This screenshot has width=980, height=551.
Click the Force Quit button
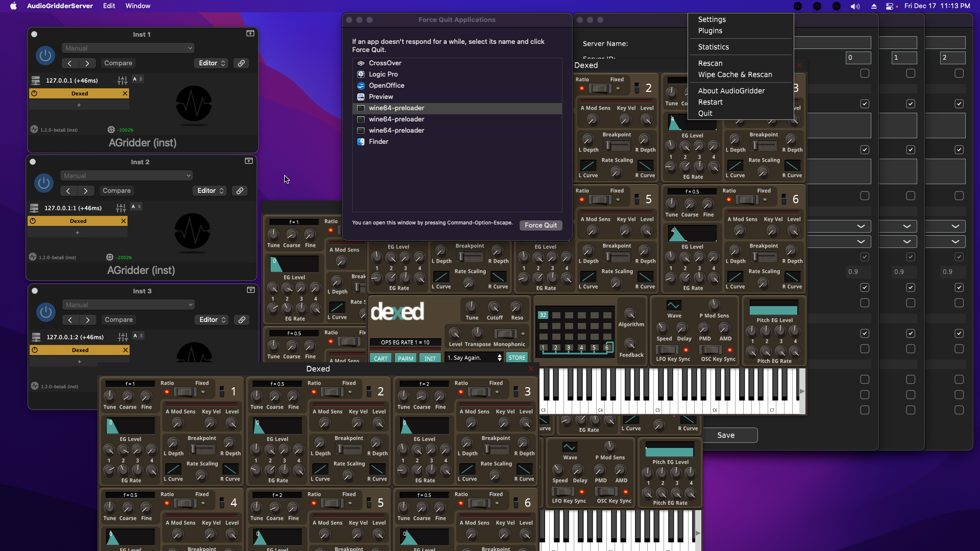[x=541, y=226]
